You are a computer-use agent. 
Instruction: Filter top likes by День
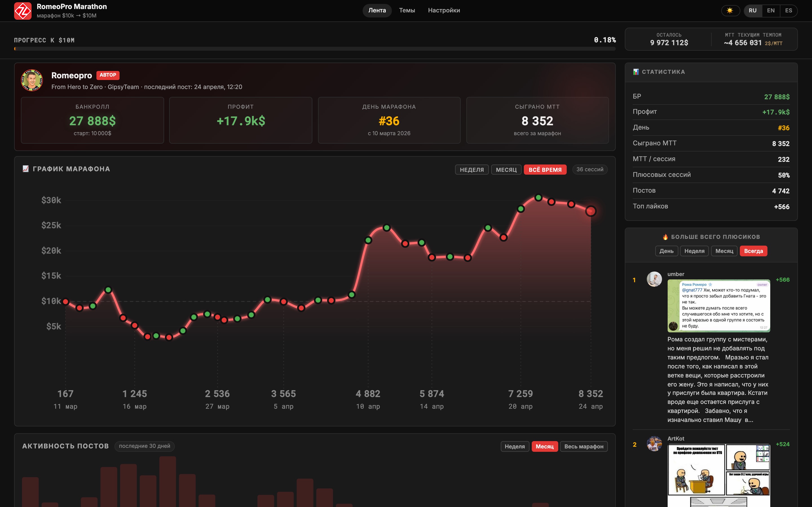pos(667,251)
